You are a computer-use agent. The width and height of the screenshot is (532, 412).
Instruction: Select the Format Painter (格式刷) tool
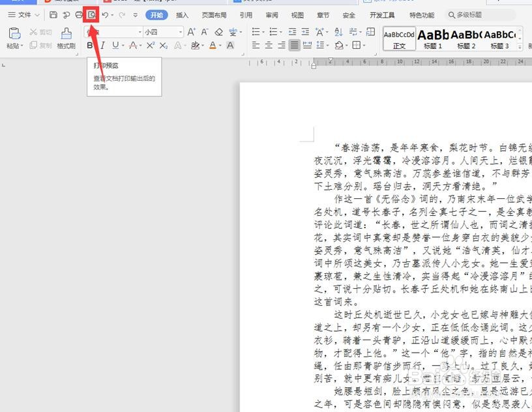click(66, 38)
